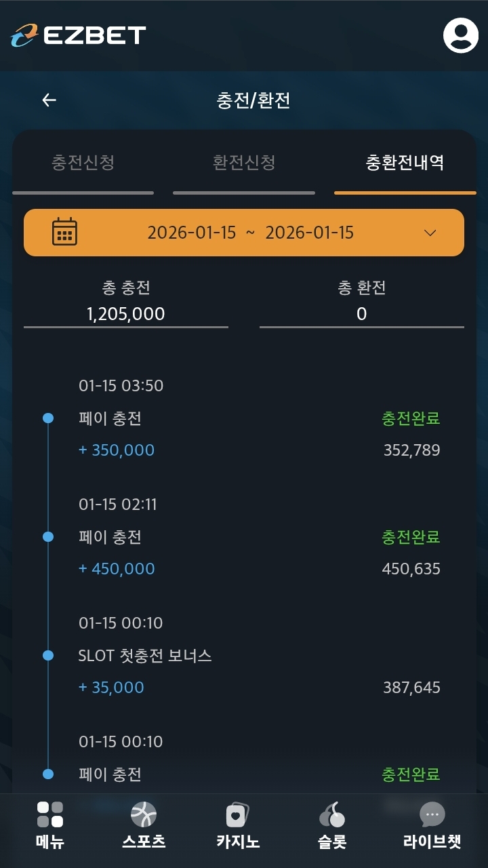The width and height of the screenshot is (488, 868).
Task: Open the 카지노 cards icon
Action: pyautogui.click(x=237, y=814)
